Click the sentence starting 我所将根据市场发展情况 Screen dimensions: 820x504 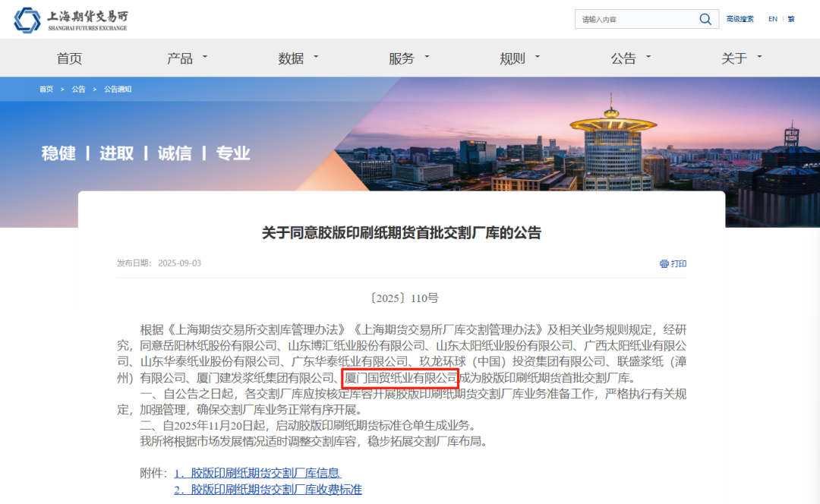314,441
